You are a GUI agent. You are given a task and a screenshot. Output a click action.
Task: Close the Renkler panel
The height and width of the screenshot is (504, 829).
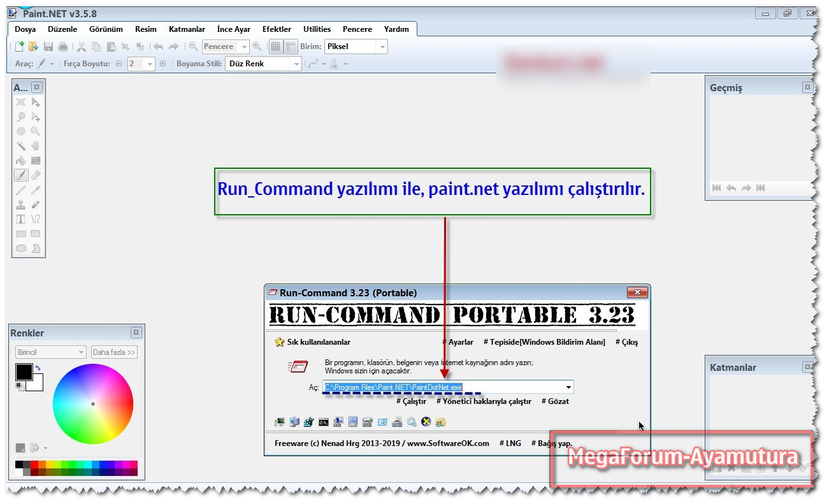136,333
